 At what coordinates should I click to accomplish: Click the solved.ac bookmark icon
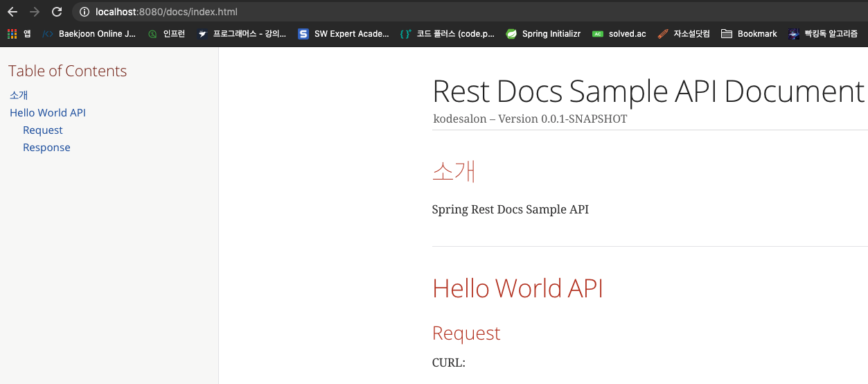(597, 33)
